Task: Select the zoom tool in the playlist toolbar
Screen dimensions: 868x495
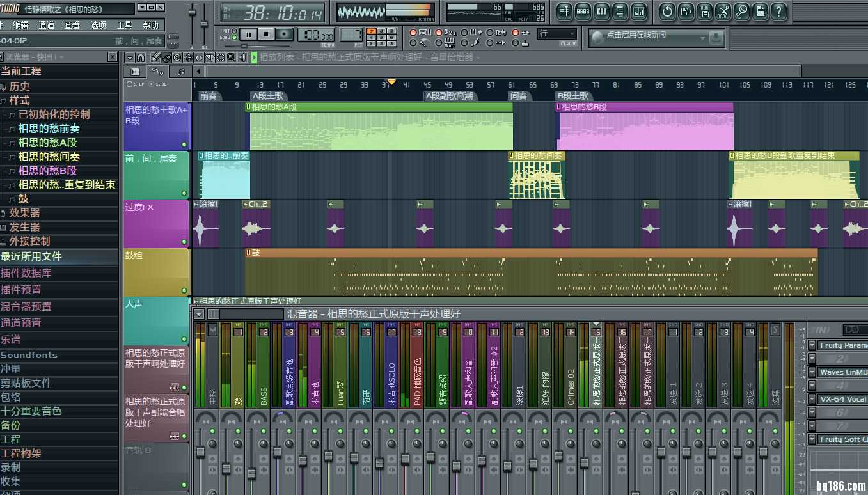Action: click(232, 58)
